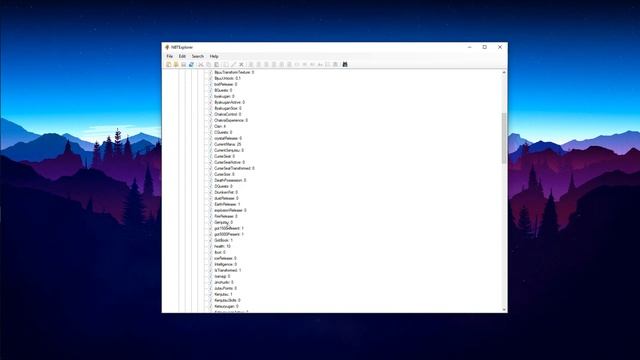Select the 'health: 10' tag

[222, 247]
